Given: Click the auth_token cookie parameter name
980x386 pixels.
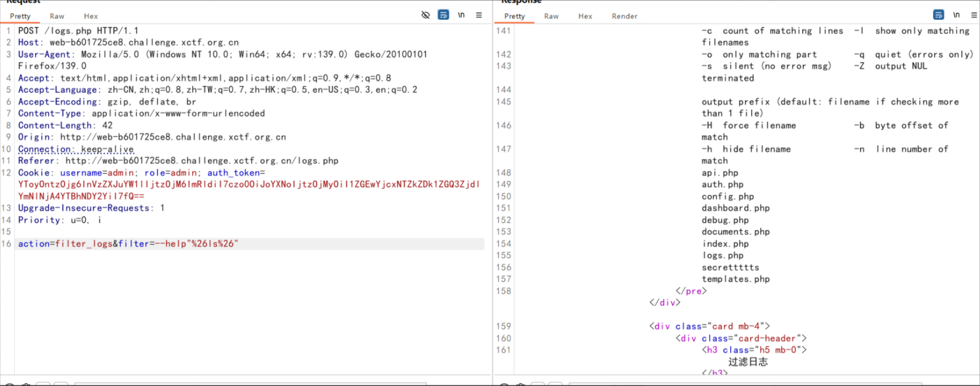Looking at the screenshot, I should (233, 173).
